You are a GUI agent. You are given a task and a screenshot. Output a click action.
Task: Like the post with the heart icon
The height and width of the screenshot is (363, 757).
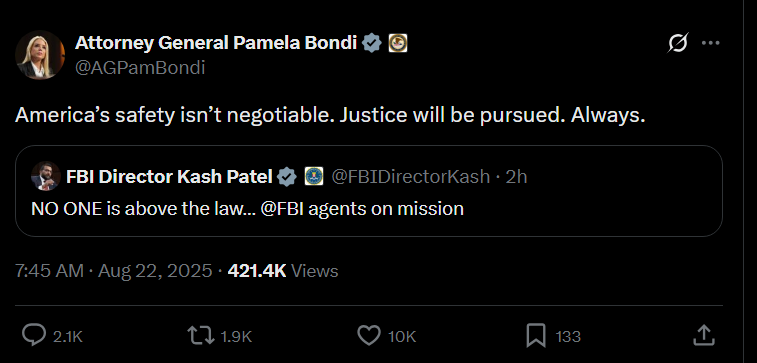369,336
